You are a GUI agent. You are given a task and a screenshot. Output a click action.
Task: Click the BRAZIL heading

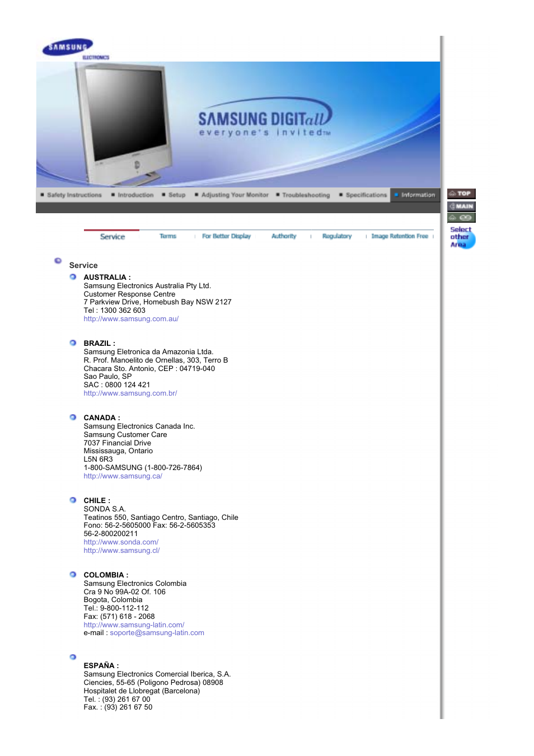point(99,344)
